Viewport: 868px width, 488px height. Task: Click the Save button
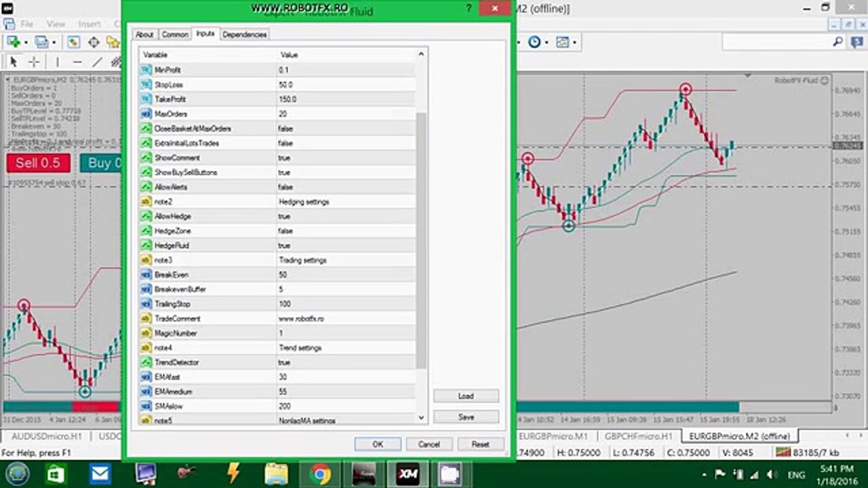466,417
